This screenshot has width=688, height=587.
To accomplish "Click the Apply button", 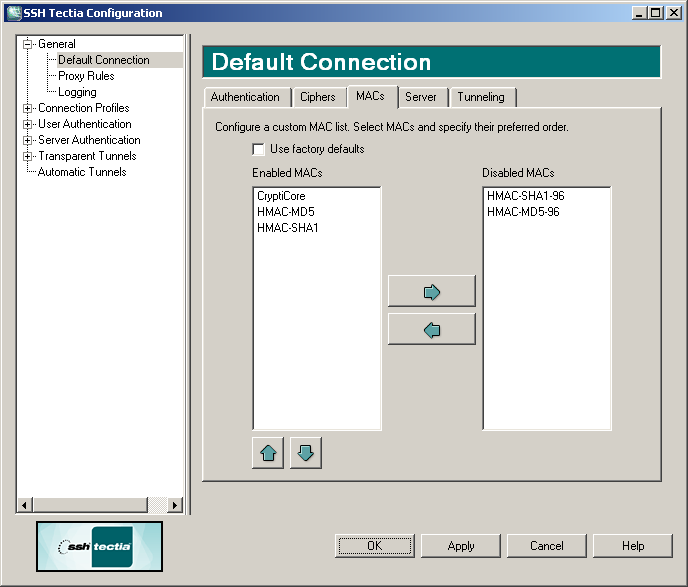I will coord(460,546).
